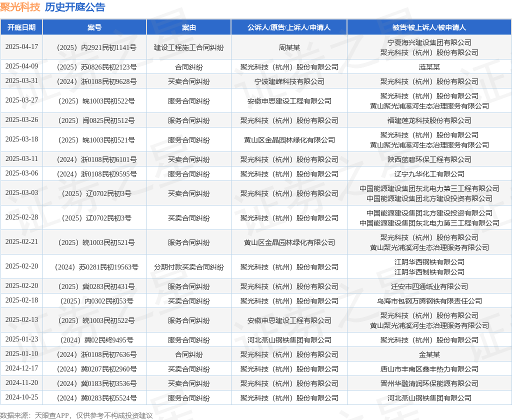Click the 历史开庭公告 heading
The image size is (512, 420).
point(75,7)
